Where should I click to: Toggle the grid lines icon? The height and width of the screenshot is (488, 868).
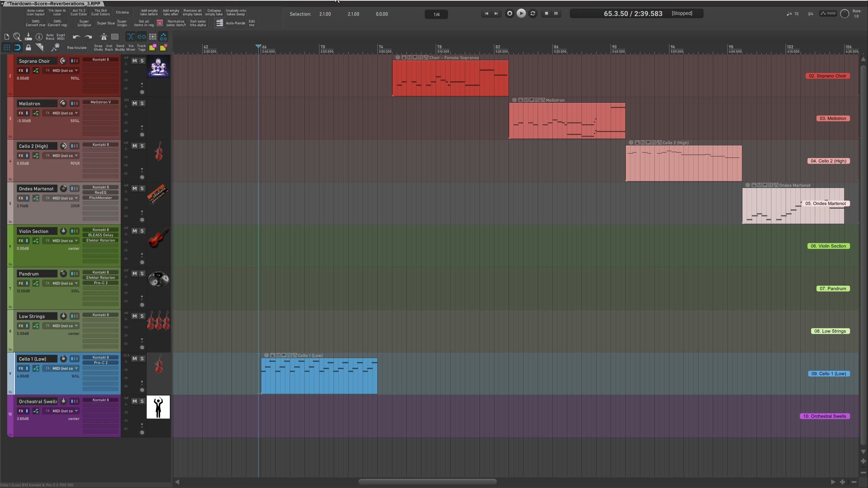tap(7, 48)
